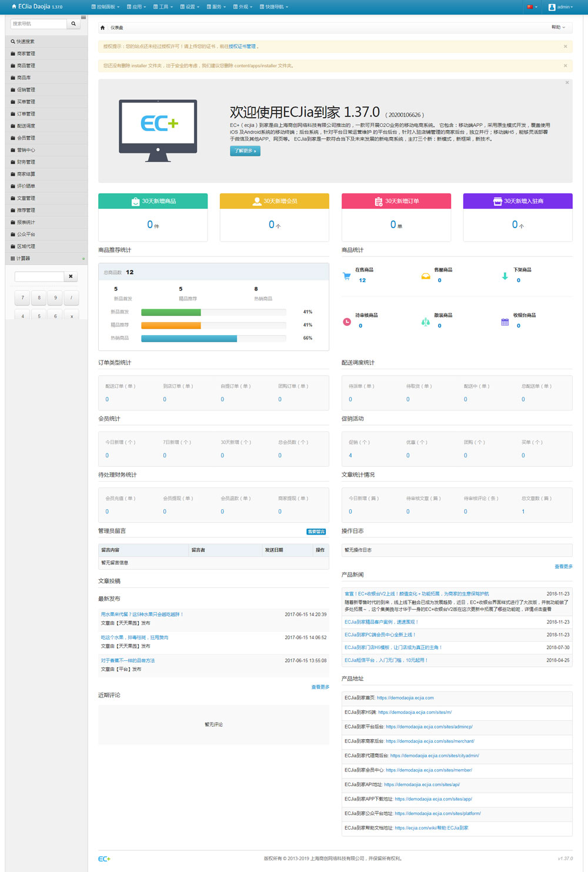Click the calculator clear X button
Viewport: 588px width, 872px height.
pos(71,276)
